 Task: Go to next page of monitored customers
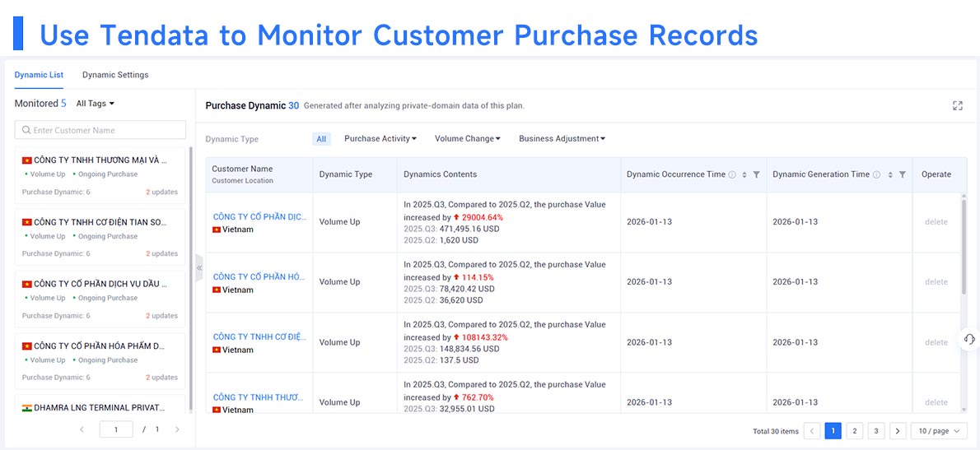click(177, 429)
